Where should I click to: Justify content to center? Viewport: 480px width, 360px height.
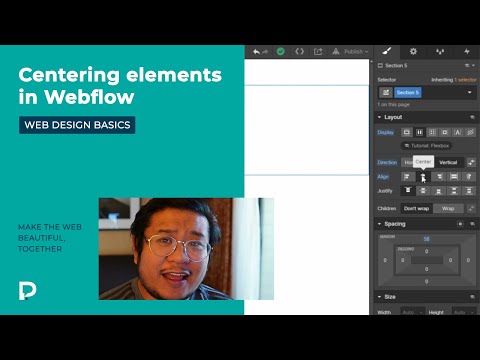tap(423, 191)
